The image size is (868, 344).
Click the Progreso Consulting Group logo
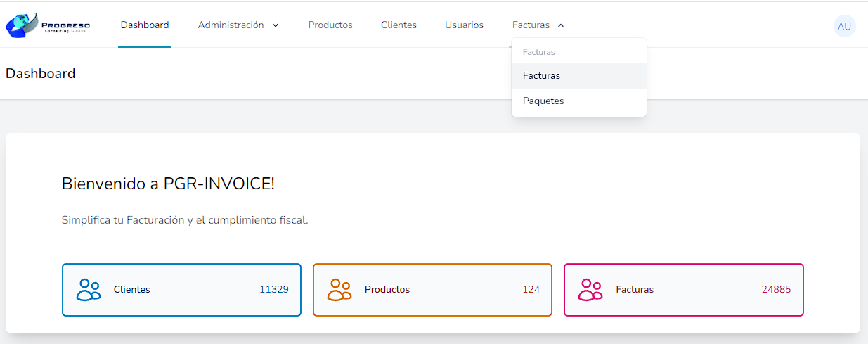(48, 25)
